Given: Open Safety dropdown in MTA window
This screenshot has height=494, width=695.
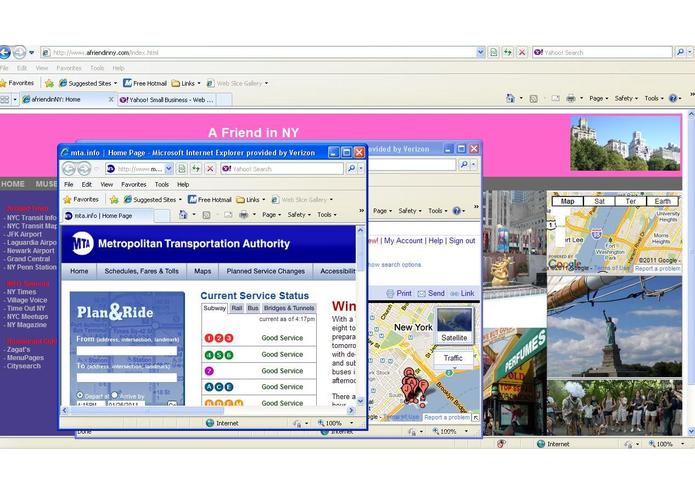Looking at the screenshot, I should tap(299, 215).
